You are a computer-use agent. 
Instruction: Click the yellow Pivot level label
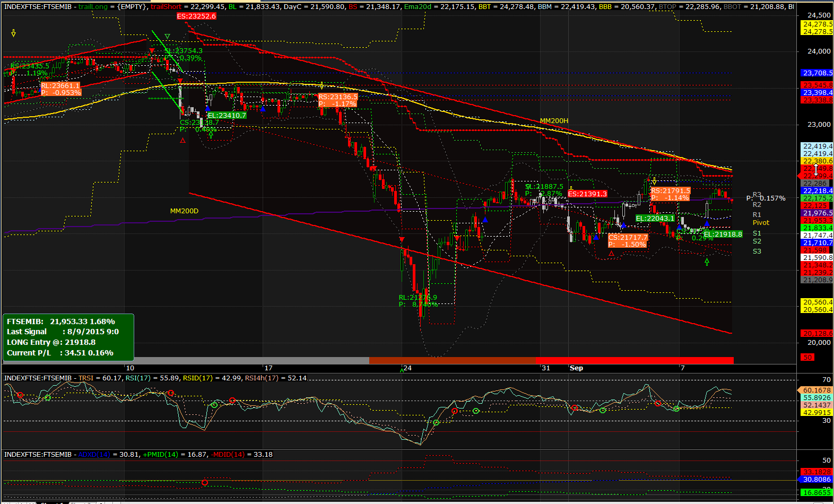[761, 223]
